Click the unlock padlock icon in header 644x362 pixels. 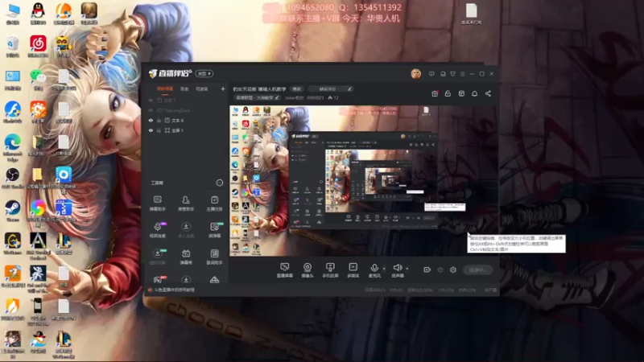tap(448, 93)
